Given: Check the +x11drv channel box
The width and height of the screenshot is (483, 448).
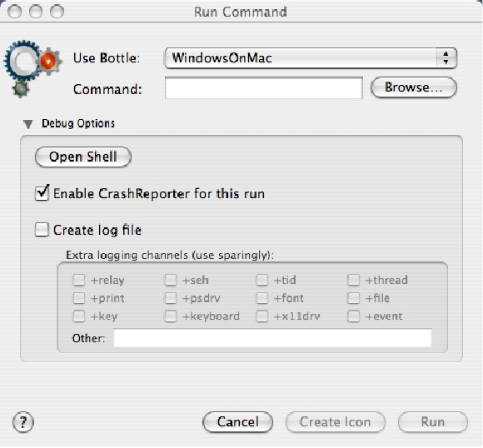Looking at the screenshot, I should pos(262,316).
